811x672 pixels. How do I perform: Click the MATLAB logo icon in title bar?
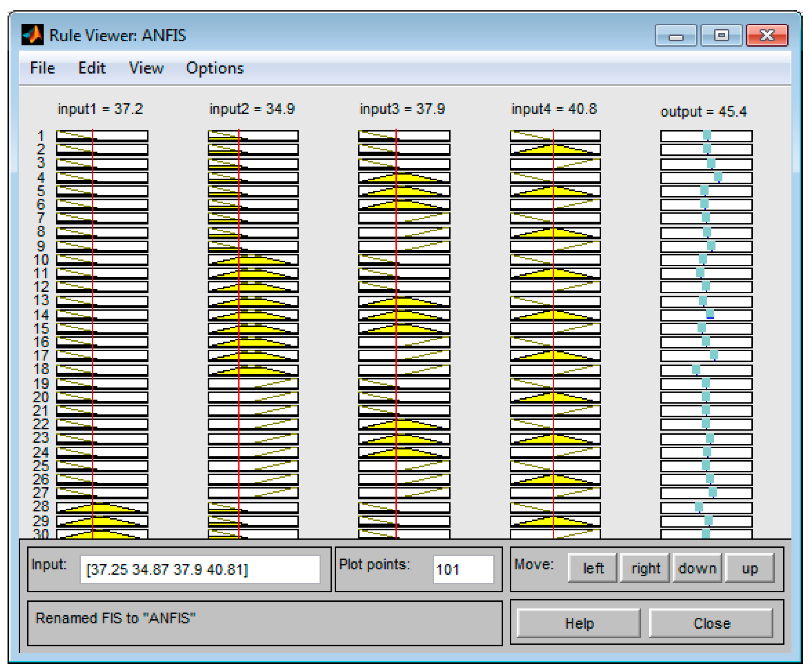[32, 35]
